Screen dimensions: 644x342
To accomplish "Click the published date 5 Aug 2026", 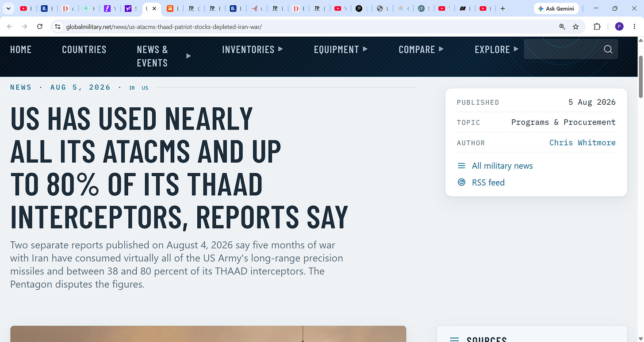I will [x=592, y=102].
